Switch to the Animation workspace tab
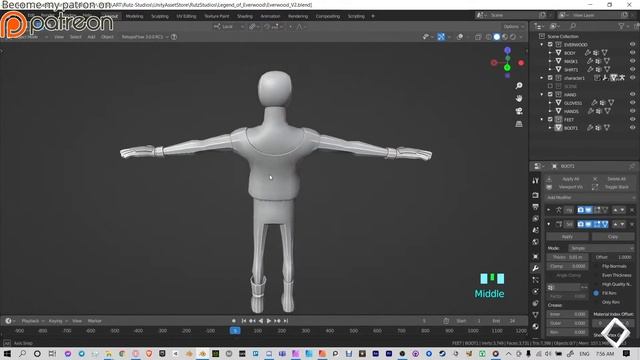The width and height of the screenshot is (640, 360). coord(270,16)
